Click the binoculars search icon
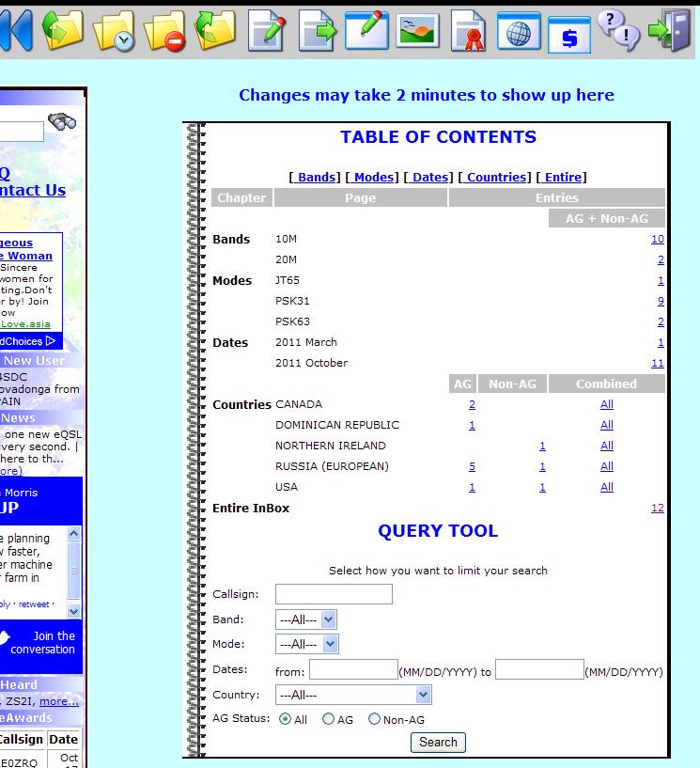 click(62, 121)
